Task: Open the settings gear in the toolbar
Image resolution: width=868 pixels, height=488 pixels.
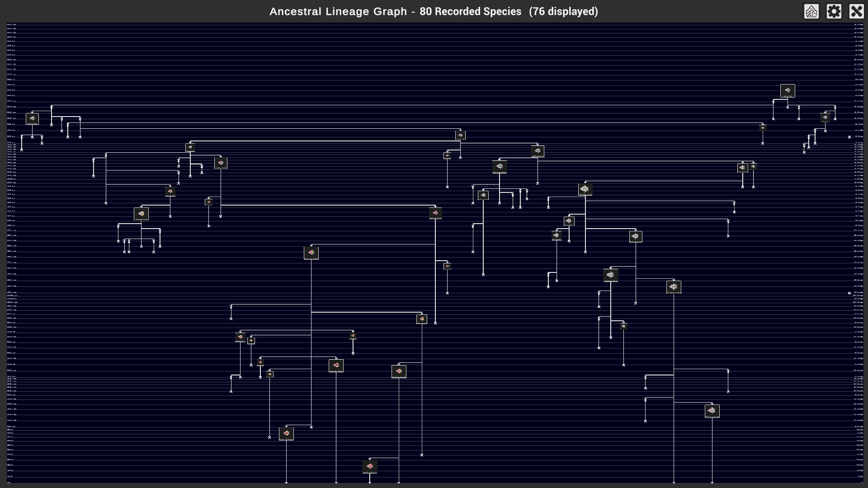Action: (x=834, y=11)
